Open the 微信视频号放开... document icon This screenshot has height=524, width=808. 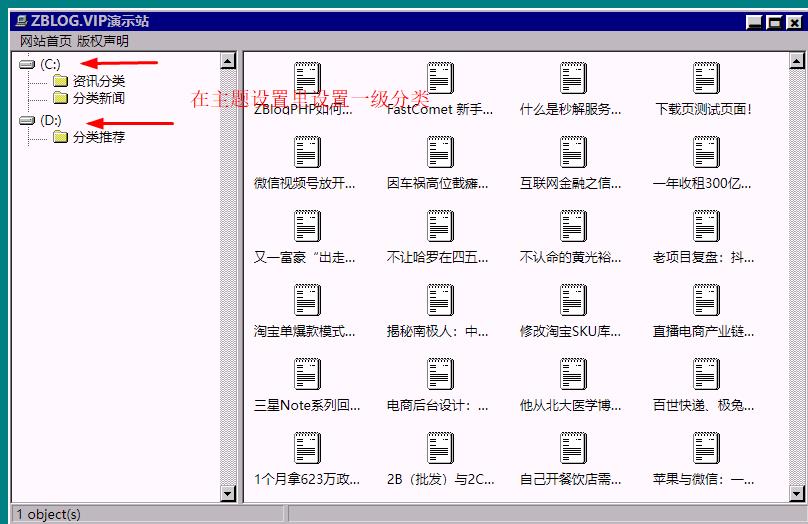coord(307,152)
